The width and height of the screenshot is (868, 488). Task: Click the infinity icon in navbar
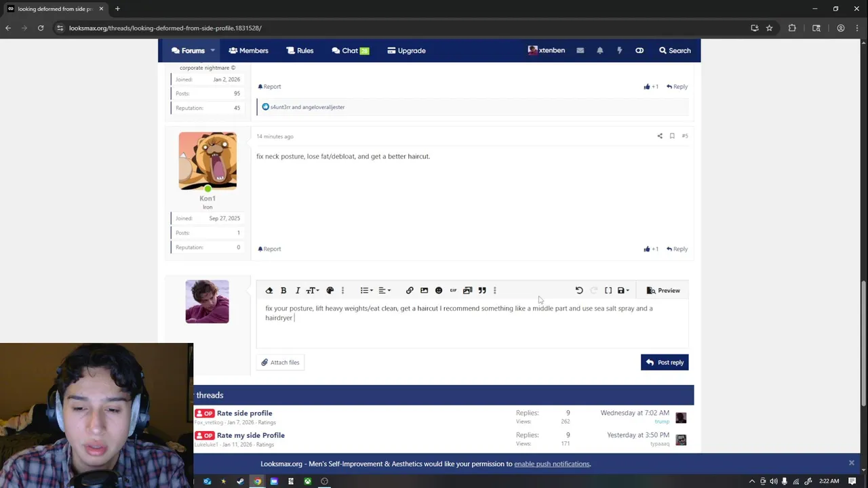(x=639, y=50)
